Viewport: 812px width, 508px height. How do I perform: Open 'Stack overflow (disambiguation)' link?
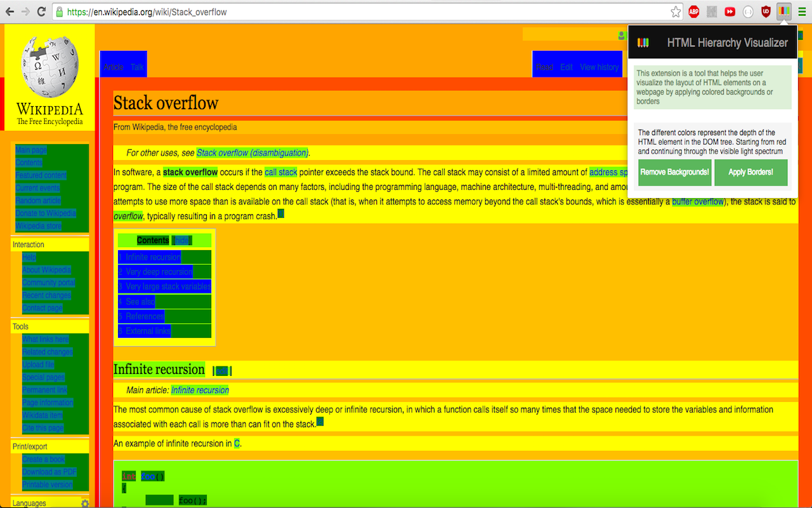click(252, 153)
